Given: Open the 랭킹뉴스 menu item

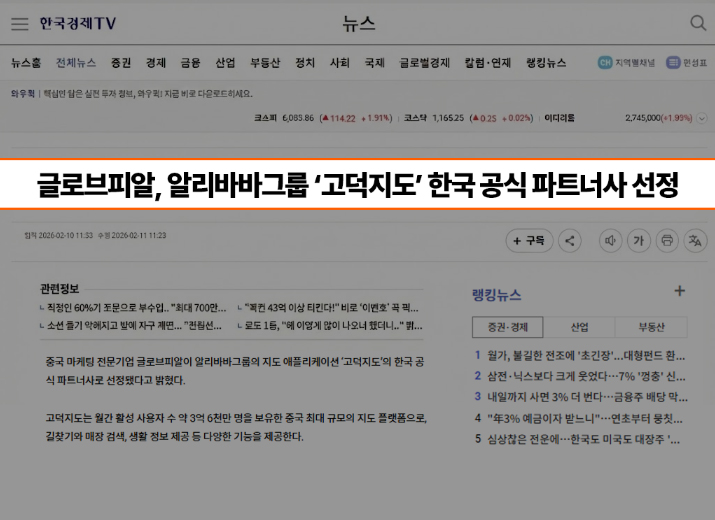Looking at the screenshot, I should click(x=546, y=62).
